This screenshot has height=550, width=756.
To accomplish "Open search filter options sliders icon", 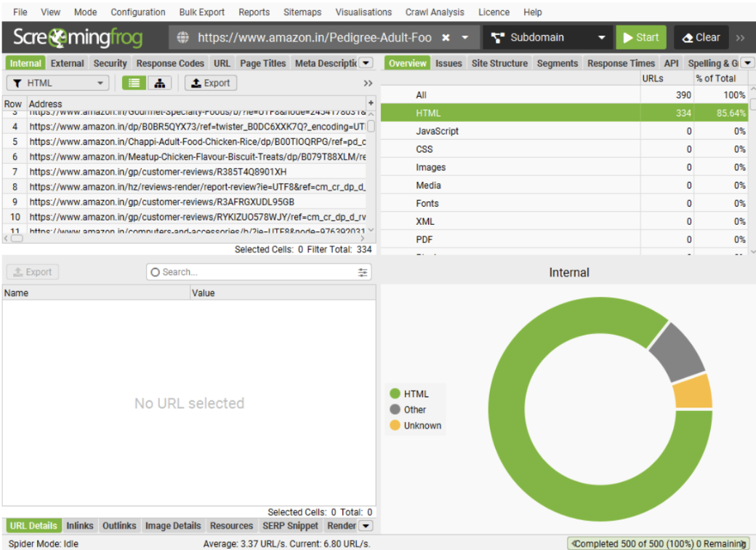I will click(363, 273).
